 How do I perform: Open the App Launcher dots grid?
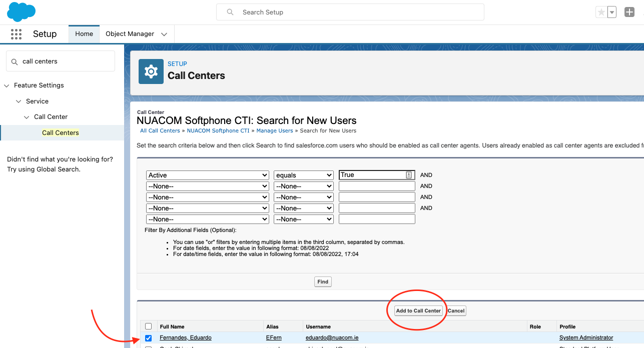[16, 34]
